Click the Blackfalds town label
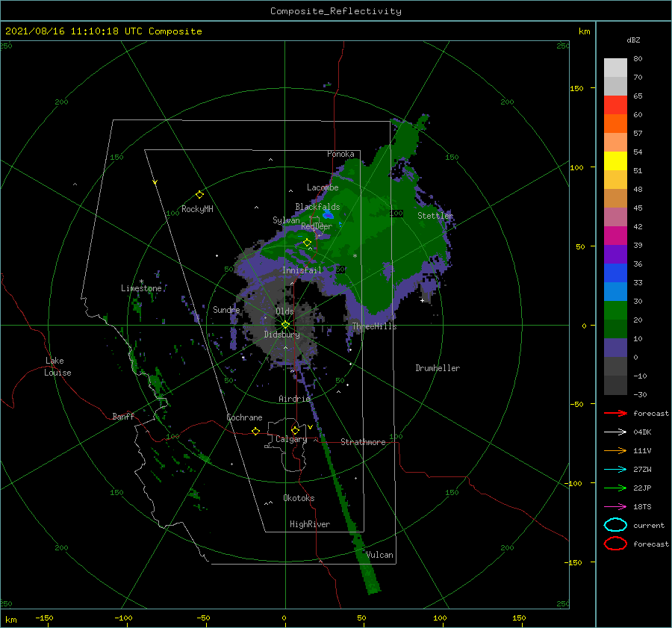 (317, 207)
